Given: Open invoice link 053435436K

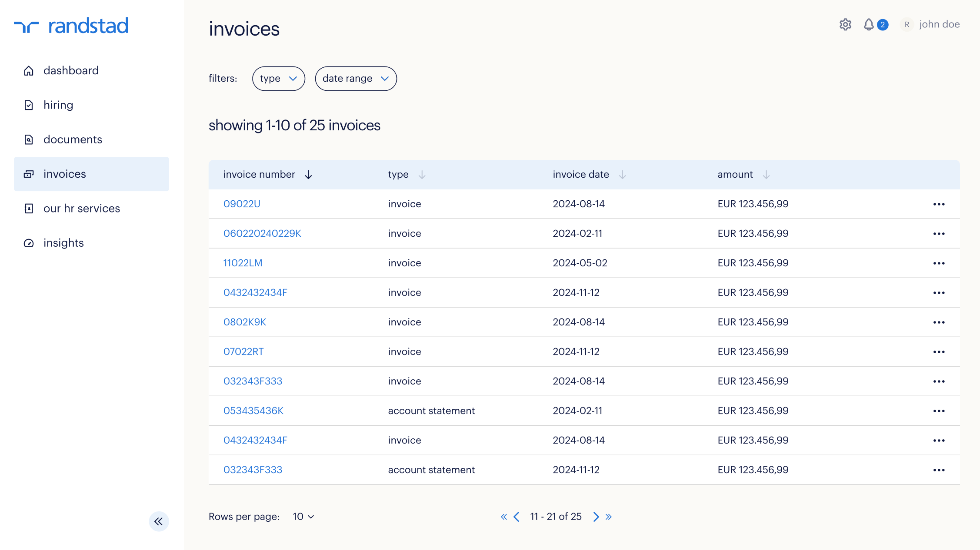Looking at the screenshot, I should click(x=253, y=411).
